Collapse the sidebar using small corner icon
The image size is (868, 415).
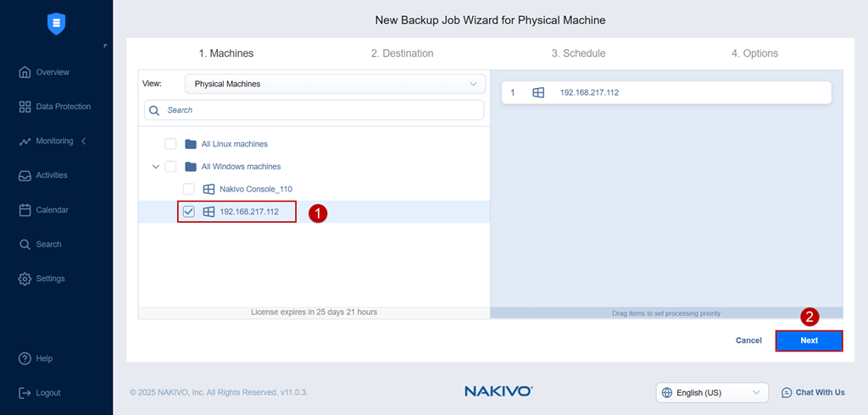(105, 46)
